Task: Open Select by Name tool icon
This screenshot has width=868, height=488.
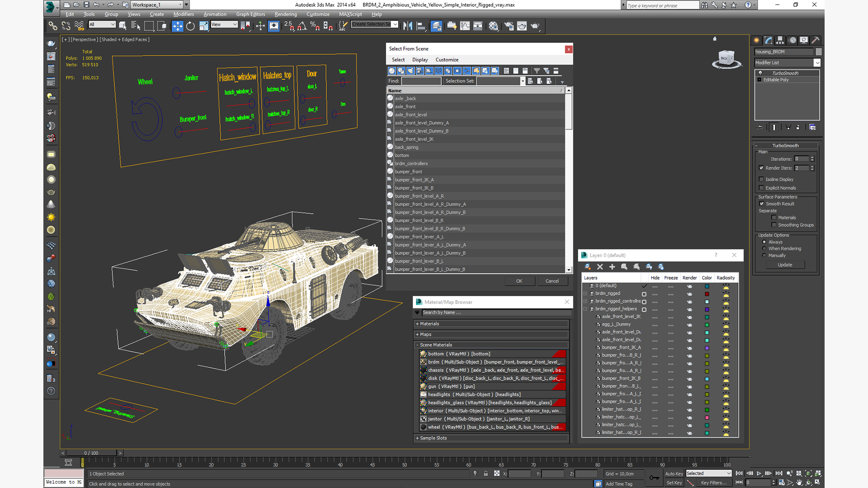Action: click(136, 26)
